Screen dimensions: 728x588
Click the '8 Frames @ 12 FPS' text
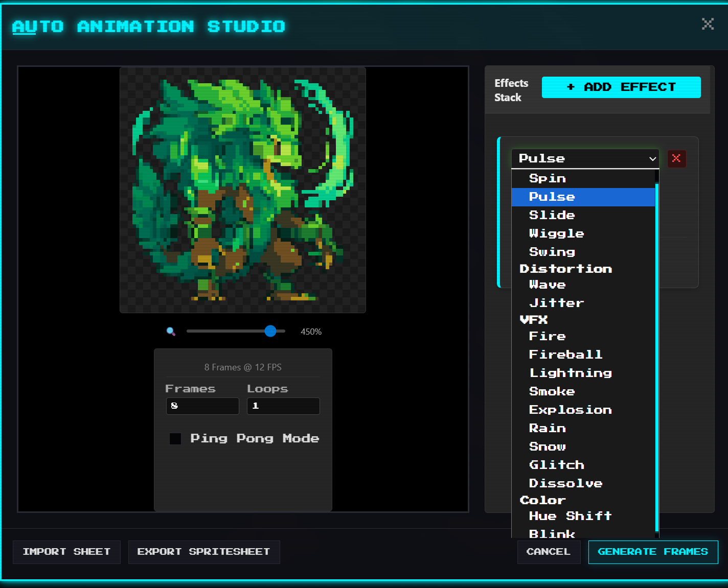tap(243, 367)
